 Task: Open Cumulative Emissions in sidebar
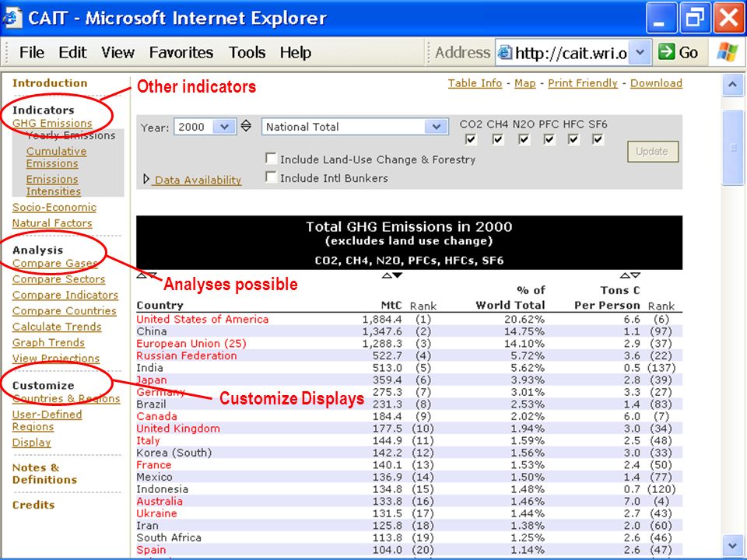(x=56, y=157)
